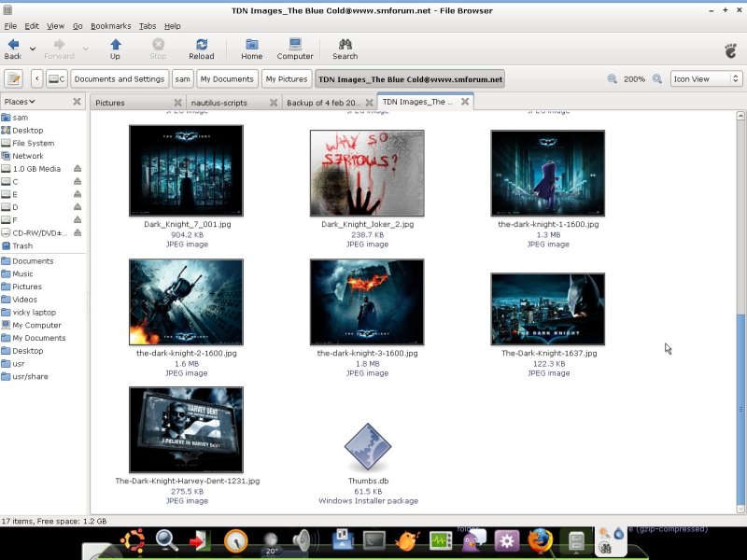Open the Help menu

[173, 26]
